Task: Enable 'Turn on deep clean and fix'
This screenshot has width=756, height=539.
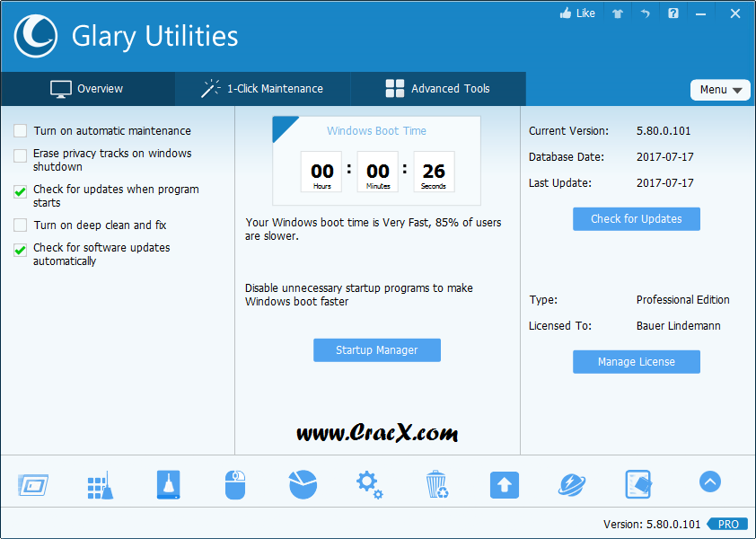Action: click(x=21, y=225)
